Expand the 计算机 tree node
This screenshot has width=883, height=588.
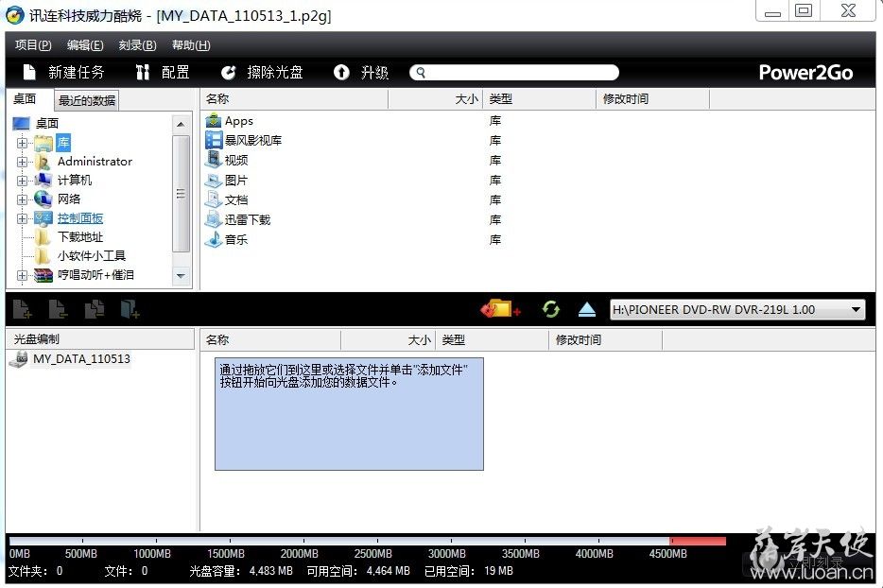22,181
